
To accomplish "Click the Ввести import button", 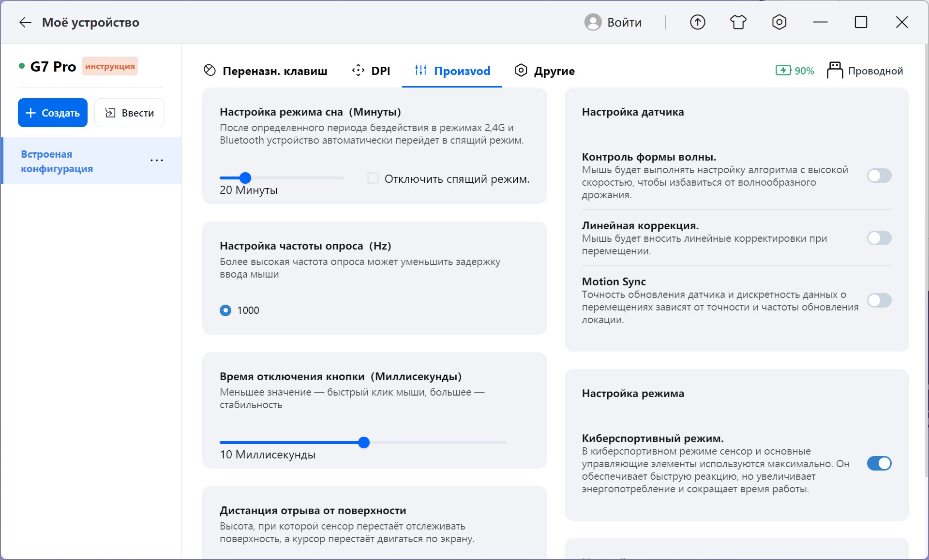I will 129,113.
